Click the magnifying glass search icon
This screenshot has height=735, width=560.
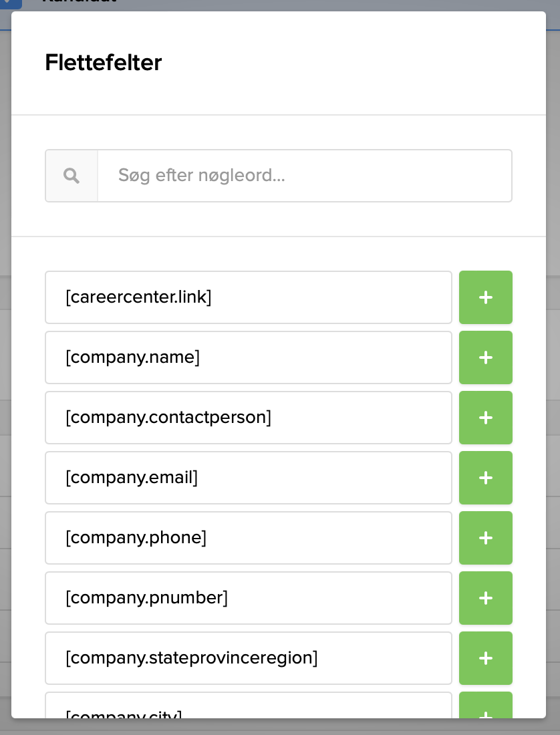[71, 175]
